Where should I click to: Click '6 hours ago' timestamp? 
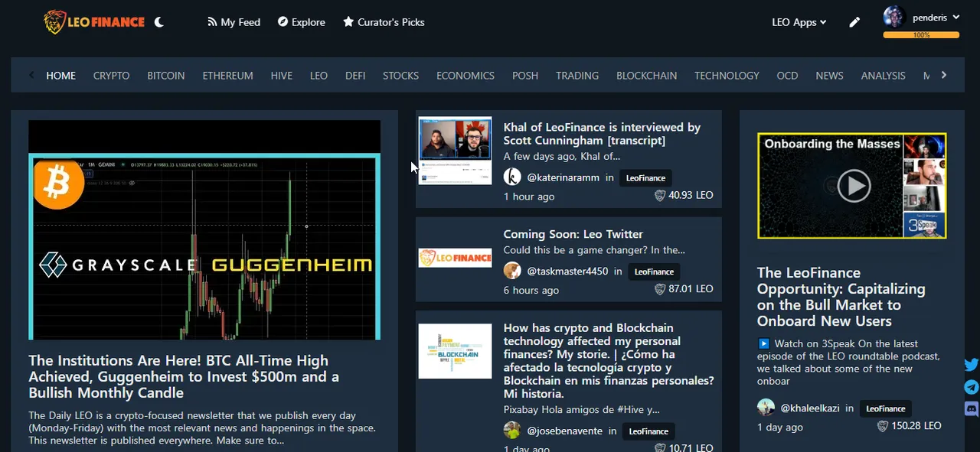531,290
